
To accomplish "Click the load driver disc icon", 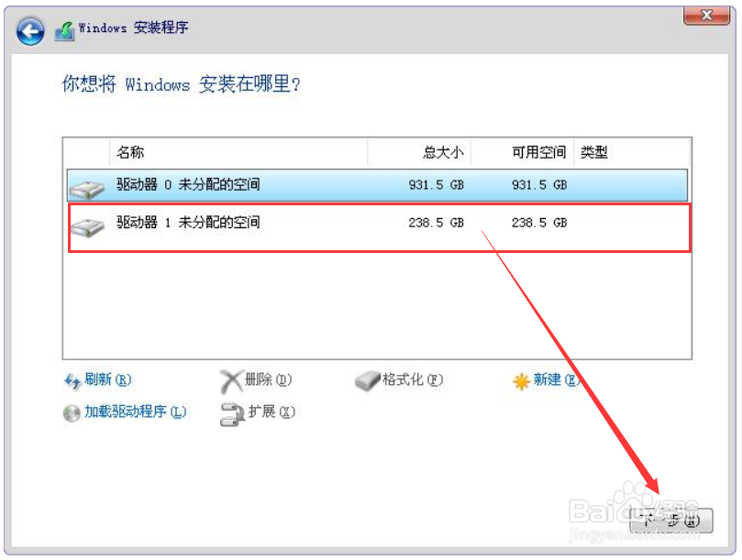I will pyautogui.click(x=72, y=413).
